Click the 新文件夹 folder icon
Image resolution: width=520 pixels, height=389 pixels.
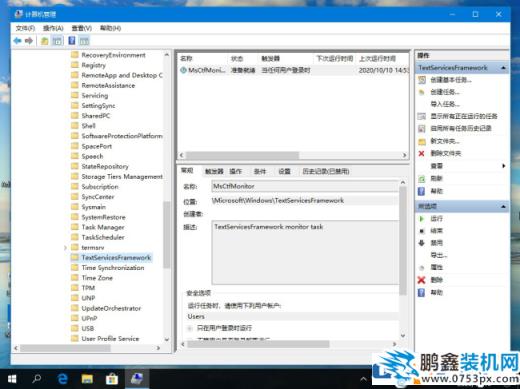(422, 141)
